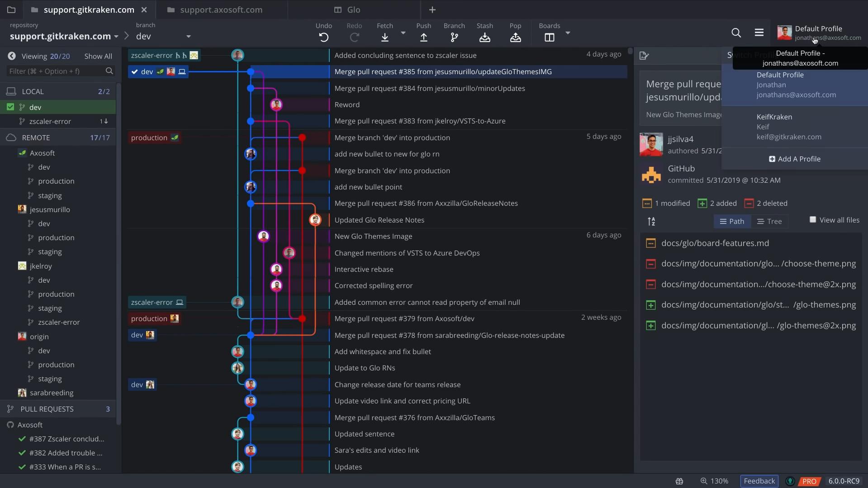Click the Keif avatar icon in status bar
This screenshot has height=488, width=868.
click(x=790, y=481)
